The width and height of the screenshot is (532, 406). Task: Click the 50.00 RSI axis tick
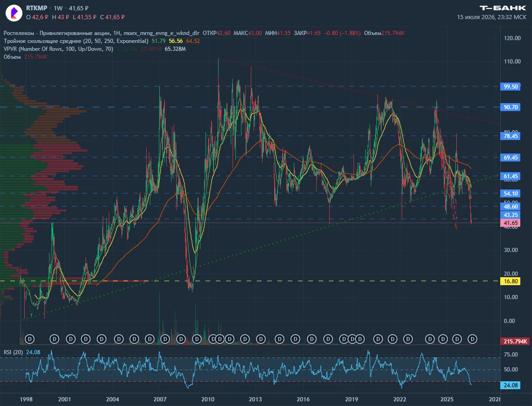click(511, 370)
